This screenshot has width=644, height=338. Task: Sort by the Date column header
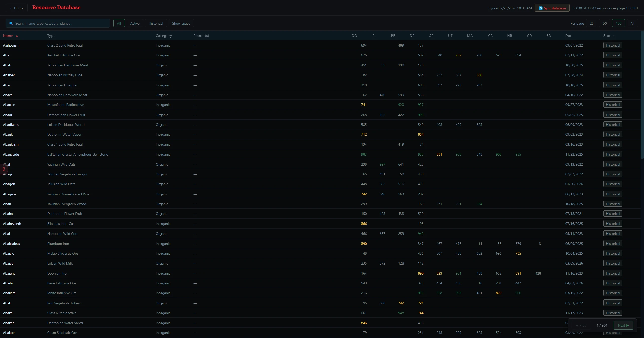click(569, 36)
